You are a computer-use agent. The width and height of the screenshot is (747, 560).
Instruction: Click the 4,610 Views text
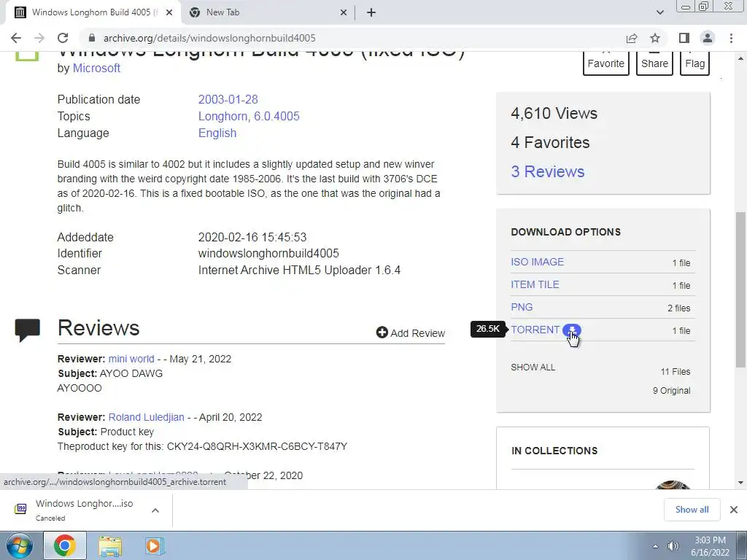pyautogui.click(x=554, y=113)
